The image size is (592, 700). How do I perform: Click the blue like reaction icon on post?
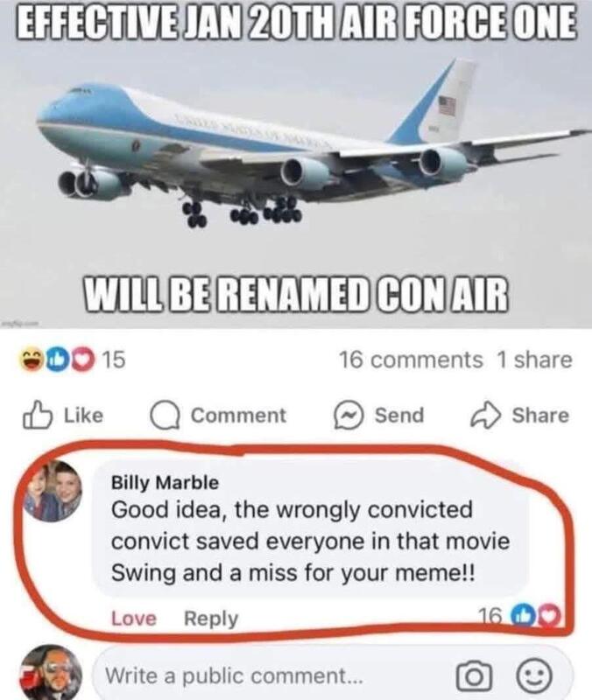point(58,360)
